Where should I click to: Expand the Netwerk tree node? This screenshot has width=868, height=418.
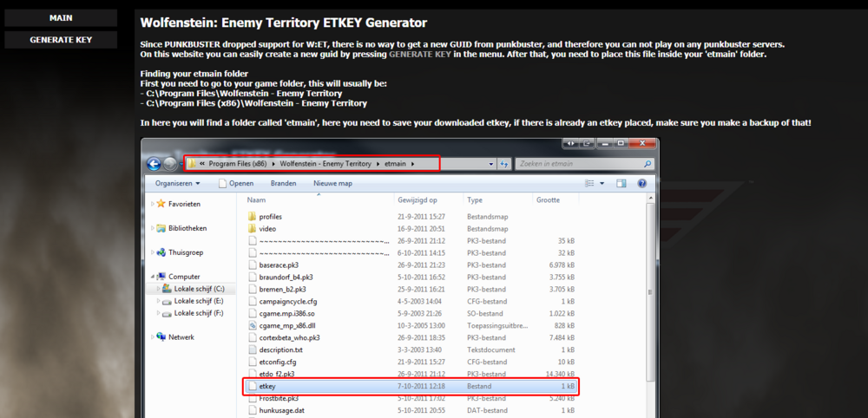pyautogui.click(x=153, y=337)
